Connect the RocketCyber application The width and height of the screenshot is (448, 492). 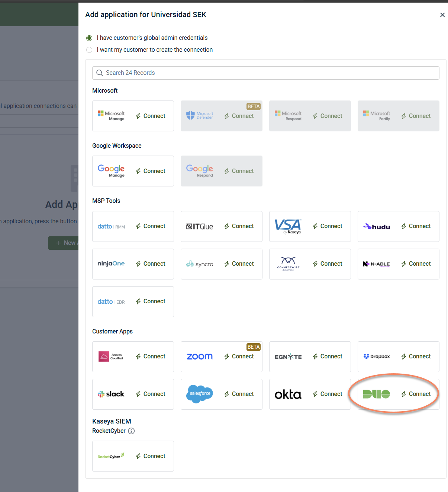click(x=151, y=456)
